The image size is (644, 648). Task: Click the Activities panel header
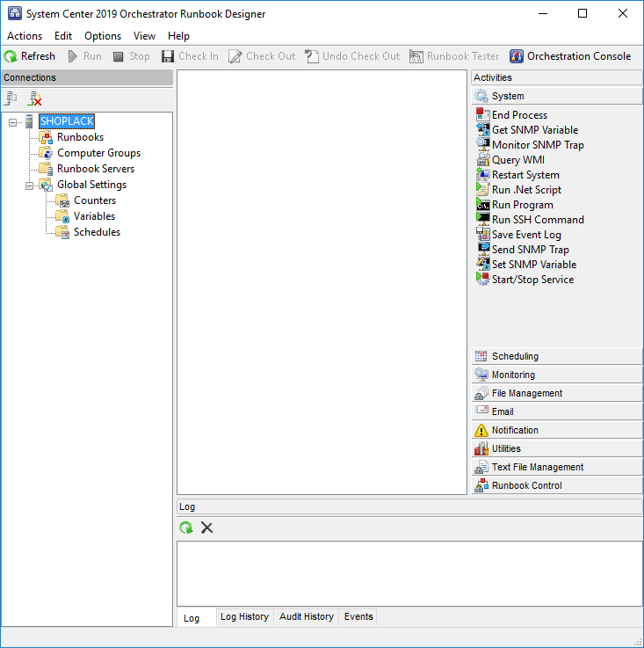pos(556,77)
